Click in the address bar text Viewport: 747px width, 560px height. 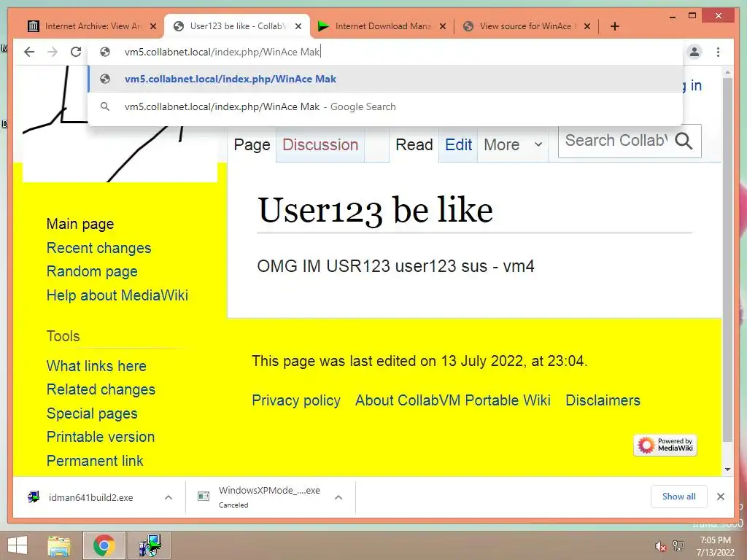(222, 52)
